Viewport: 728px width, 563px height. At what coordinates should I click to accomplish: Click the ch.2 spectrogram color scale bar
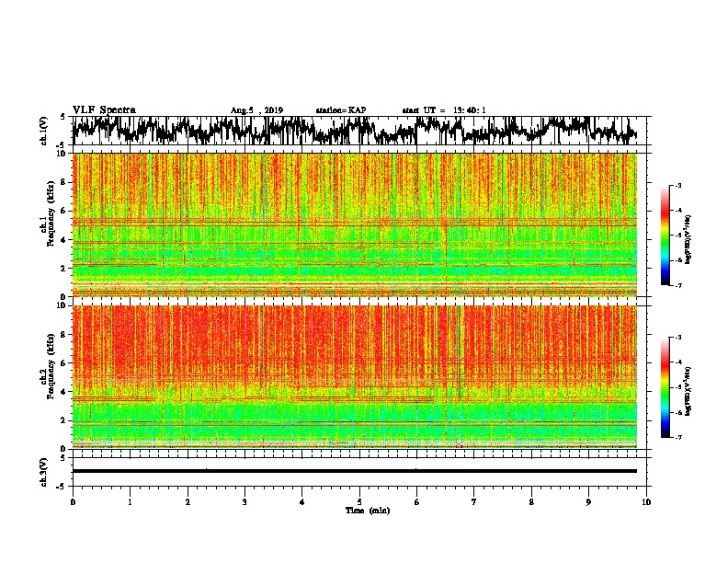click(x=665, y=387)
